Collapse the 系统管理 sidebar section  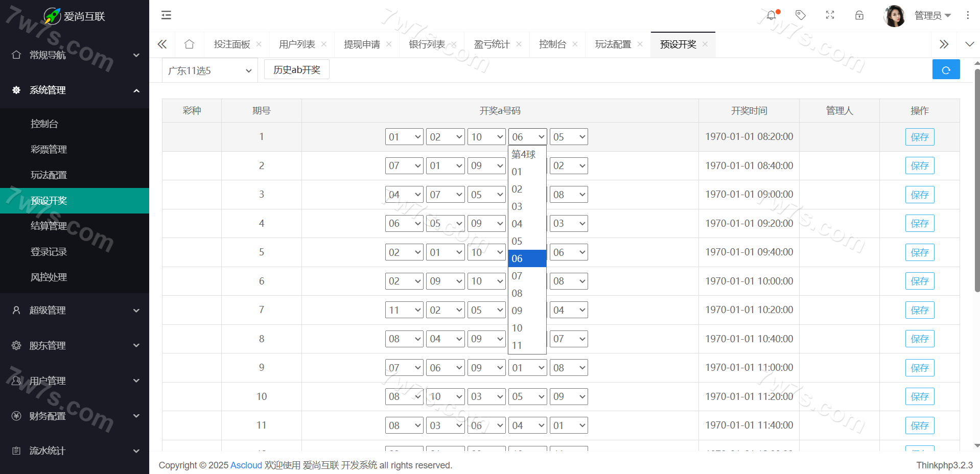point(75,90)
